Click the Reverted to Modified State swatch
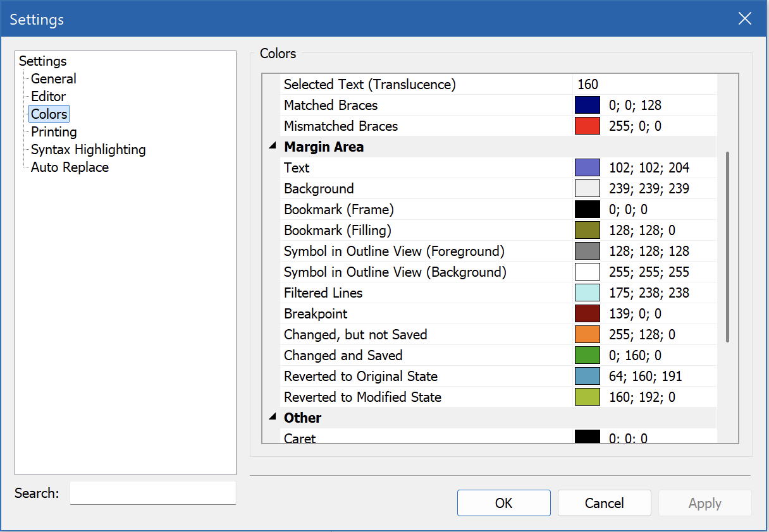This screenshot has width=769, height=532. (x=588, y=397)
